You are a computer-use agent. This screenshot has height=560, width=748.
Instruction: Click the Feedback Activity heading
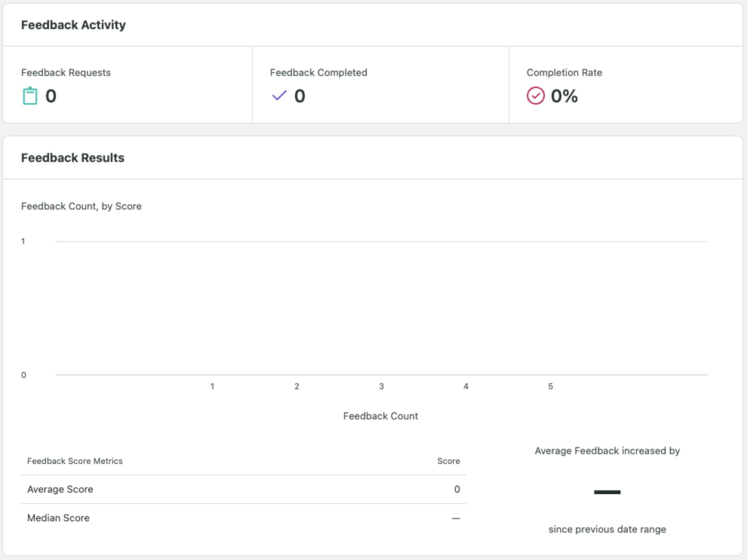point(73,25)
